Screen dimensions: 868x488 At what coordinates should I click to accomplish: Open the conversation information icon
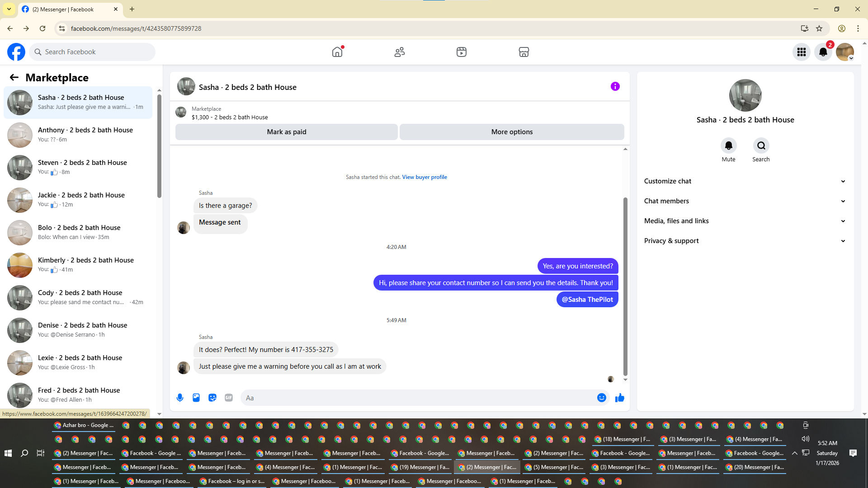click(615, 86)
